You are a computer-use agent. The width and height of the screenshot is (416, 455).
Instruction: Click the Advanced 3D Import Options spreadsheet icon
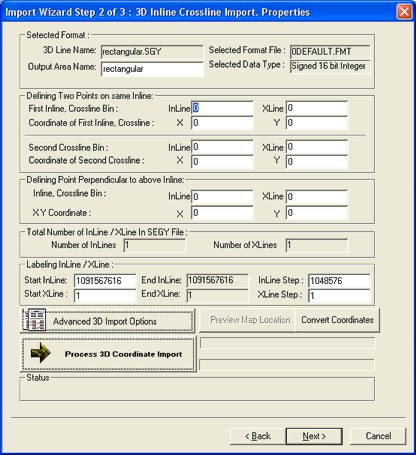coord(35,320)
